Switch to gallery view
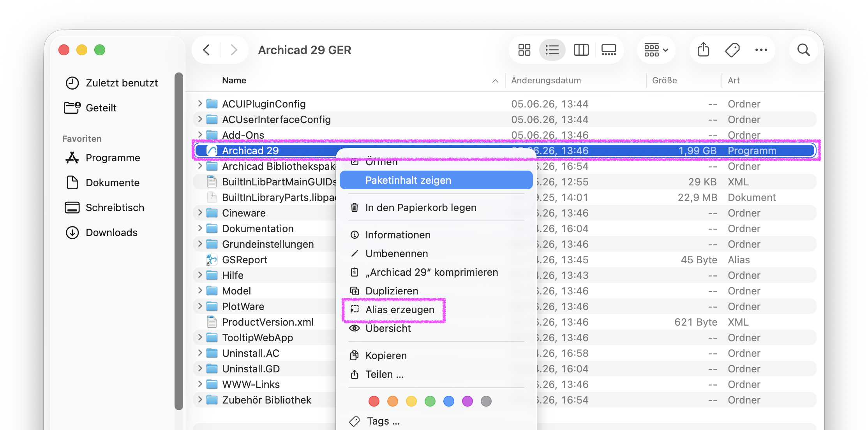Screen dimensions: 868x430 609,50
